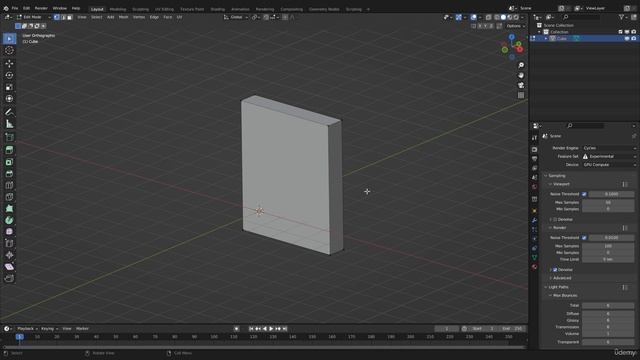
Task: Select the Rip Region tool
Action: coord(9,278)
